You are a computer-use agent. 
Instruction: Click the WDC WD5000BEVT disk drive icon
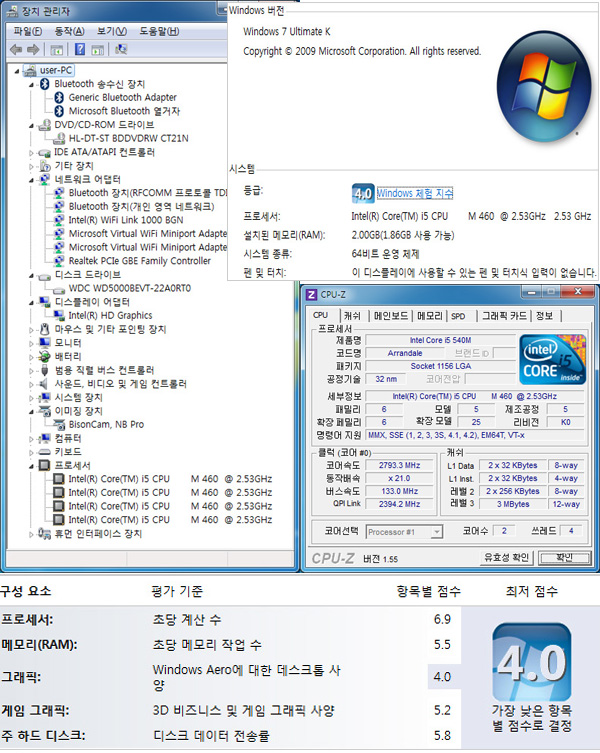point(59,289)
